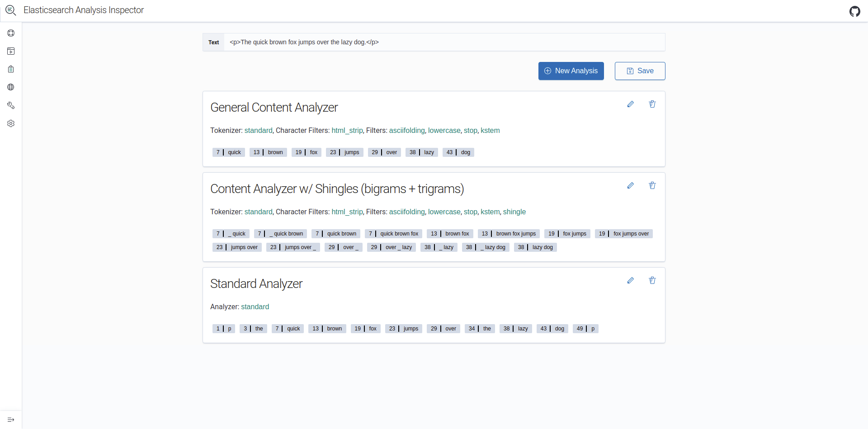Click the 'quick brown fox' shingle token

[393, 234]
